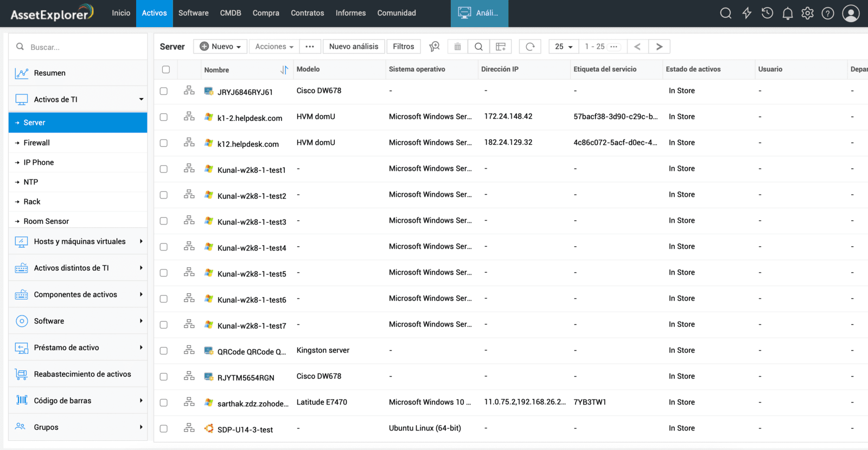Viewport: 868px width, 450px height.
Task: Open relationship map icon for k12.helpdesk.com
Action: tap(189, 143)
